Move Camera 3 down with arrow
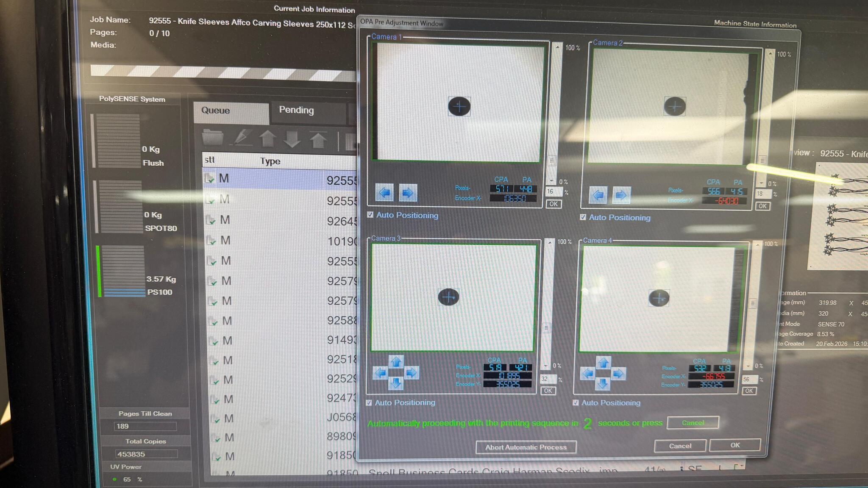 pos(396,383)
